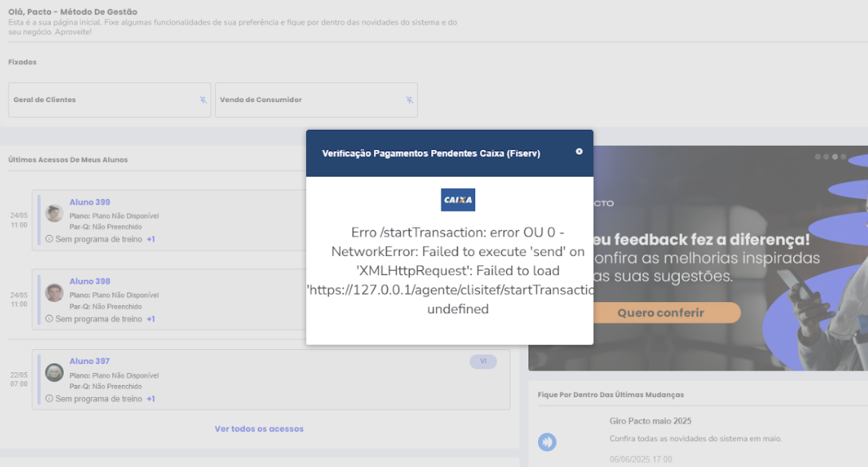Screen dimensions: 868x467
Task: Expand +1 alerts for Aluno 399
Action: click(x=151, y=239)
